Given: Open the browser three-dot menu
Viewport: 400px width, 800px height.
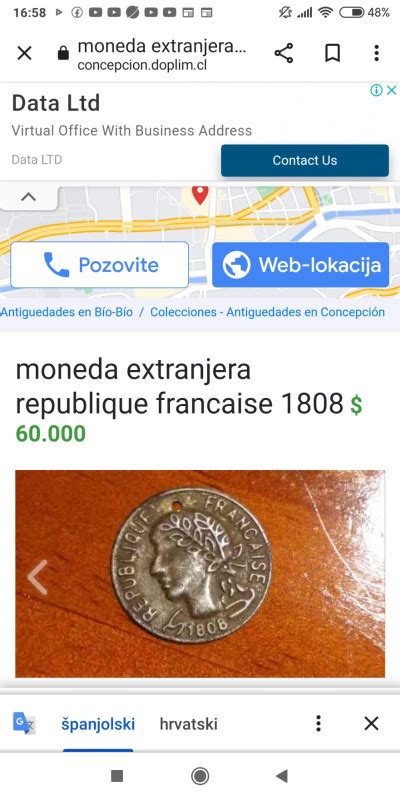Looking at the screenshot, I should click(x=377, y=53).
